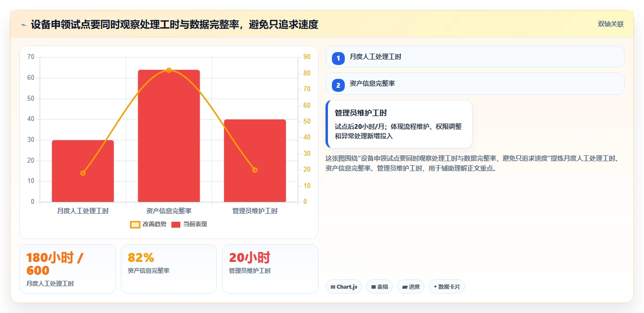
Task: Click the line point above 资产信息完整率 bar
Action: point(169,70)
